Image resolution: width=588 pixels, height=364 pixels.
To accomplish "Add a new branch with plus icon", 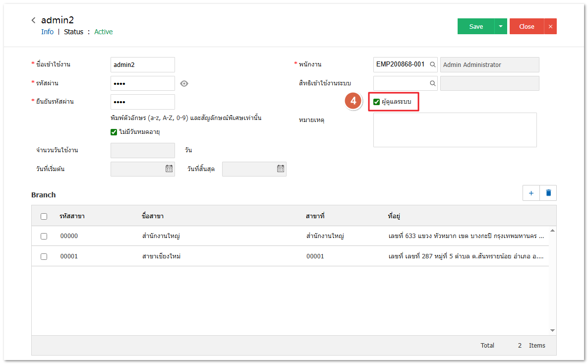I will (531, 193).
